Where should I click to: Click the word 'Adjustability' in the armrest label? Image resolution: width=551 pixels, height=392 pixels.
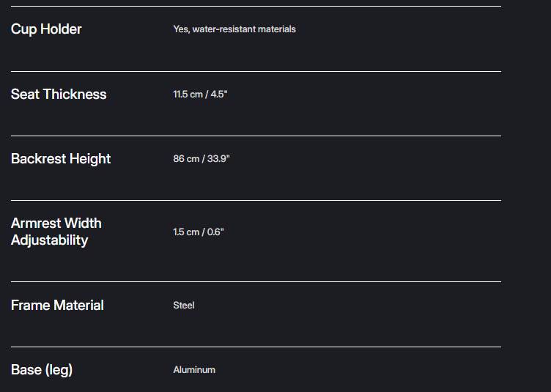[x=50, y=240]
